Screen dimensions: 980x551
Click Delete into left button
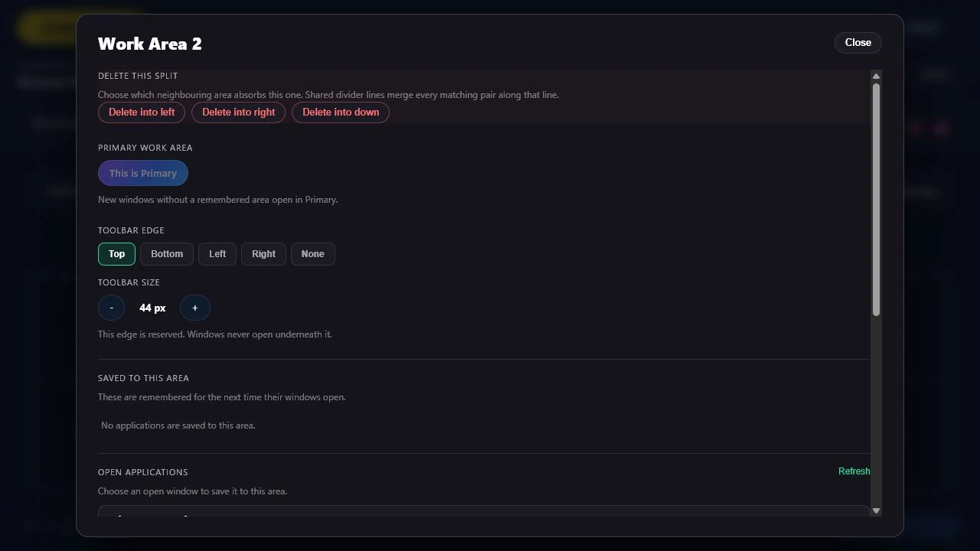point(142,112)
